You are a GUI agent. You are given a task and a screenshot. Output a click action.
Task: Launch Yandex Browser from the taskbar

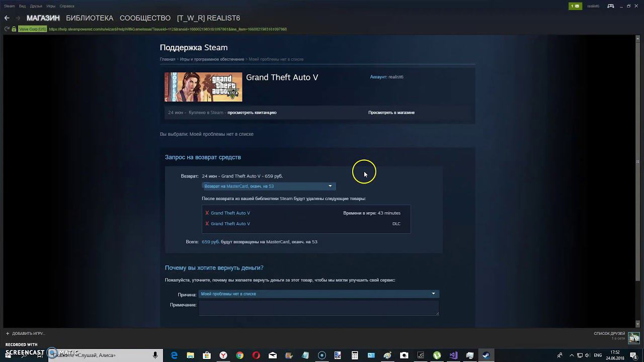point(223,355)
